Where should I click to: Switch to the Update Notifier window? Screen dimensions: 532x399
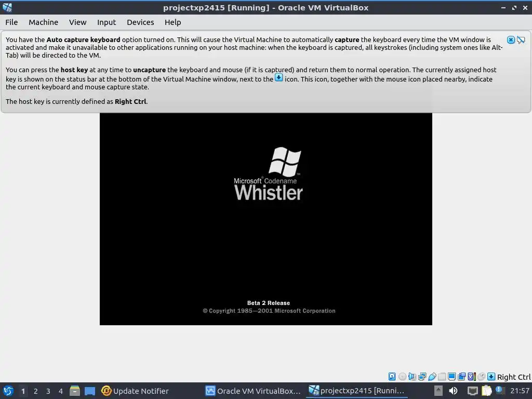point(135,391)
